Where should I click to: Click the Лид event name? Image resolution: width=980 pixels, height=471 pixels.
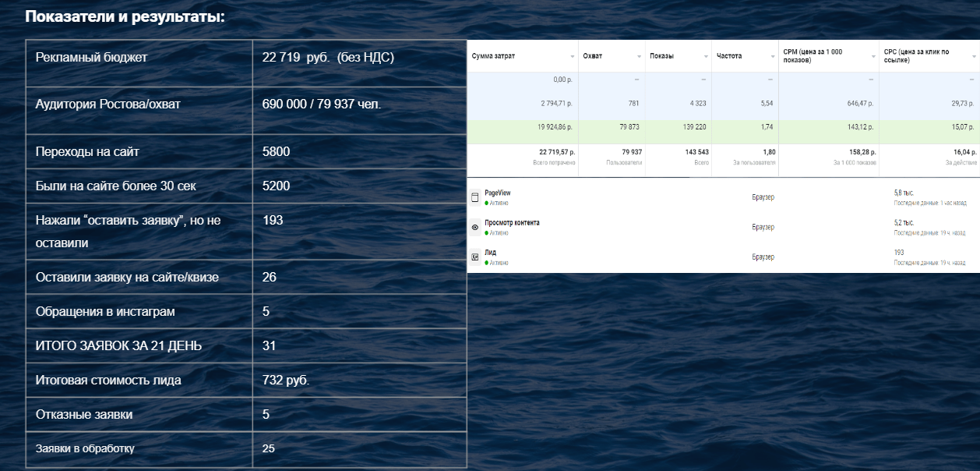(x=490, y=253)
